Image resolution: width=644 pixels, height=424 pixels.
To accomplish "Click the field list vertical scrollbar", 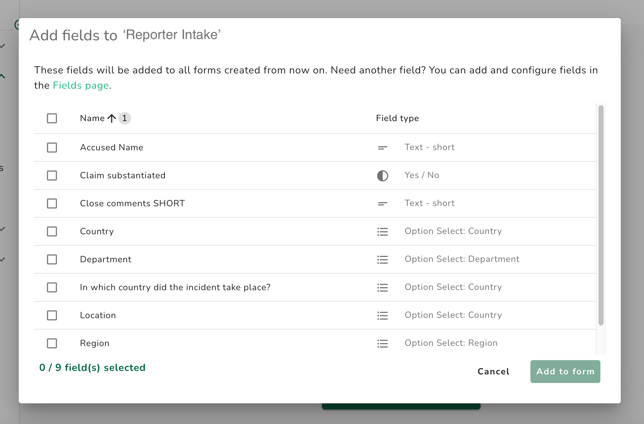I will (601, 215).
